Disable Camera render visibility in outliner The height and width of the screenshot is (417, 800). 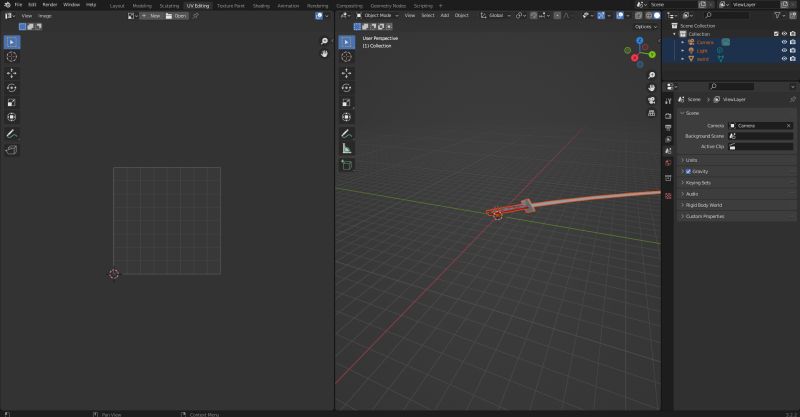[792, 42]
